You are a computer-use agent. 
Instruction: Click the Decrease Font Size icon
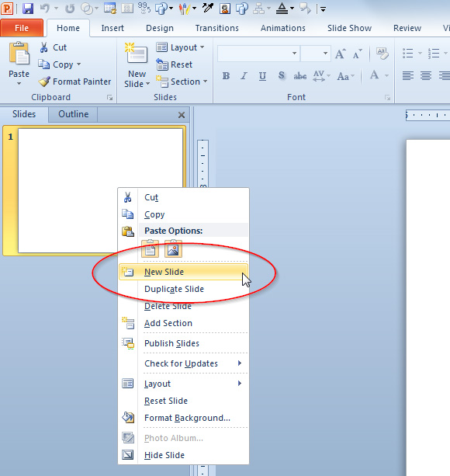357,54
